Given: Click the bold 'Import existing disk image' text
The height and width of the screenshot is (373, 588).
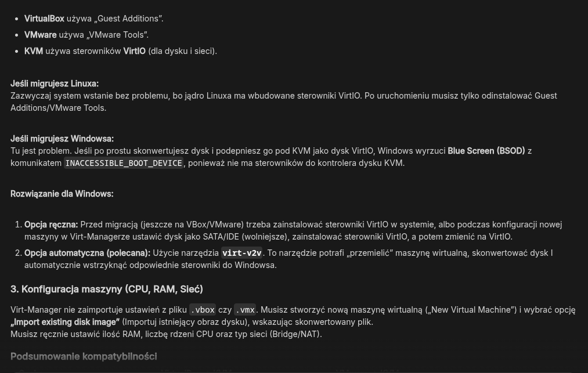Looking at the screenshot, I should (x=65, y=322).
